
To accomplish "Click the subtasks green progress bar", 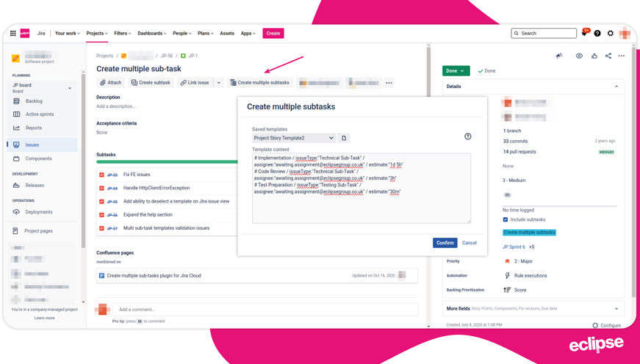I will (168, 162).
